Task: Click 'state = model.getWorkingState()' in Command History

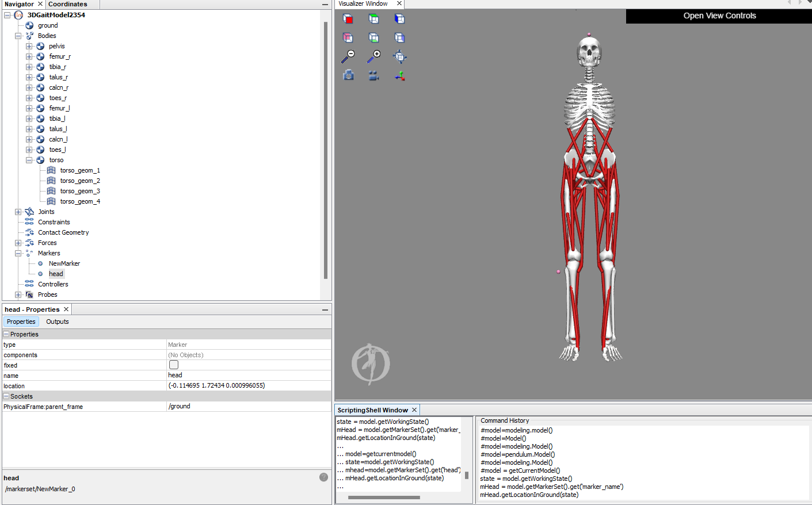Action: (526, 479)
